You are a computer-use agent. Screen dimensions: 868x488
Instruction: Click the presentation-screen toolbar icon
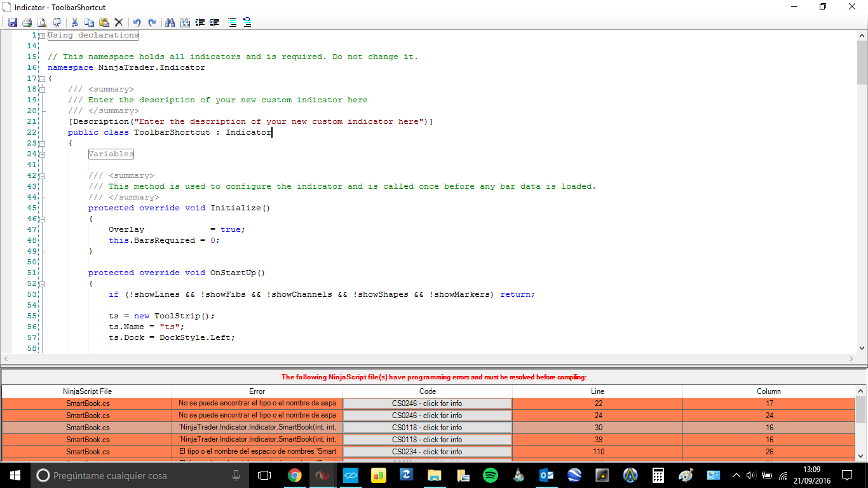57,22
